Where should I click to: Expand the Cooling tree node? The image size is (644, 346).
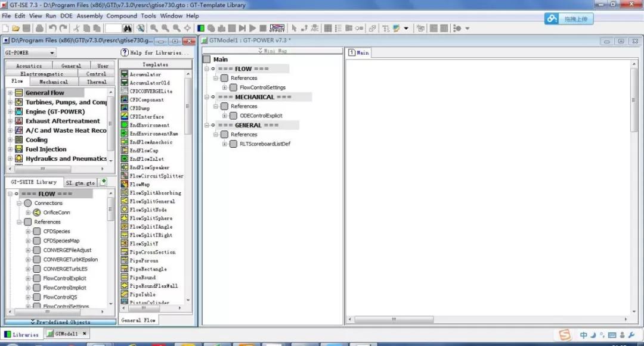tap(10, 140)
